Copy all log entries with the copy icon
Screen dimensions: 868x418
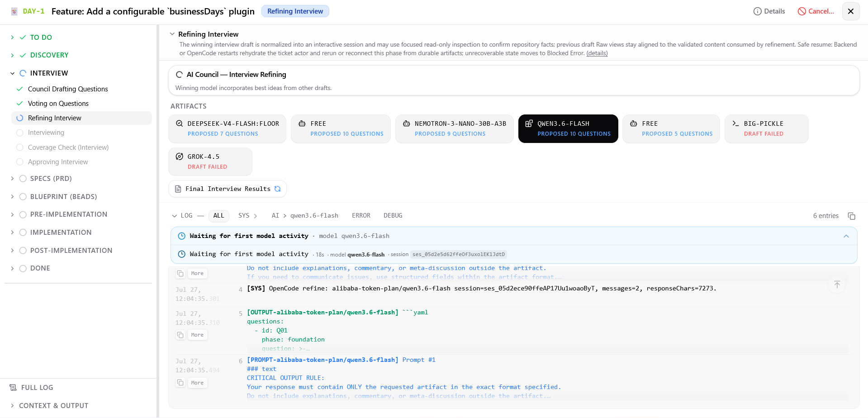coord(851,216)
